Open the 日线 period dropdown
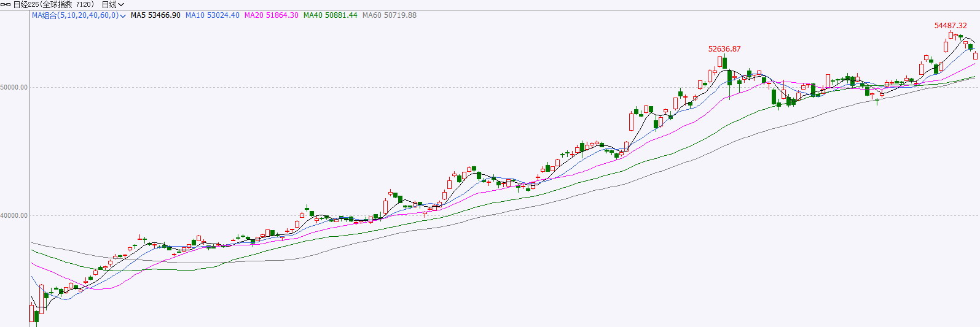The height and width of the screenshot is (327, 980). [113, 4]
